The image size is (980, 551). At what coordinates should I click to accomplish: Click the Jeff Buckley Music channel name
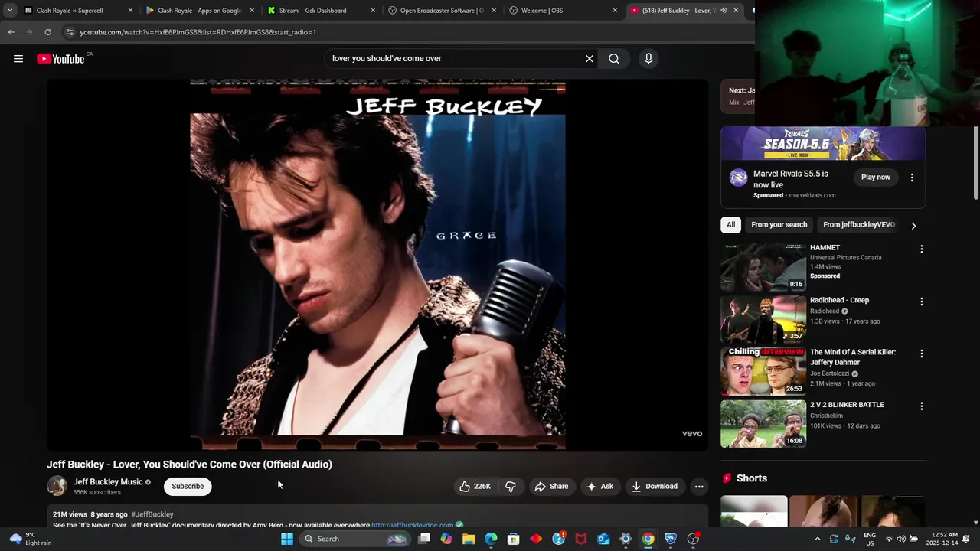coord(108,482)
